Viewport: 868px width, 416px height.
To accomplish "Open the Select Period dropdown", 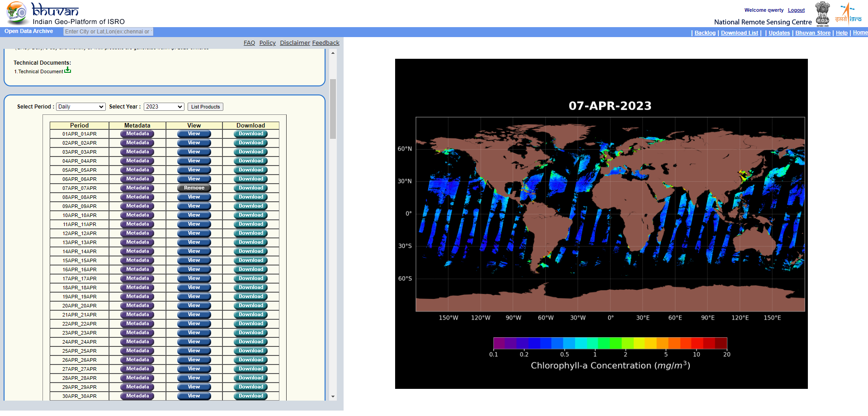I will click(81, 107).
